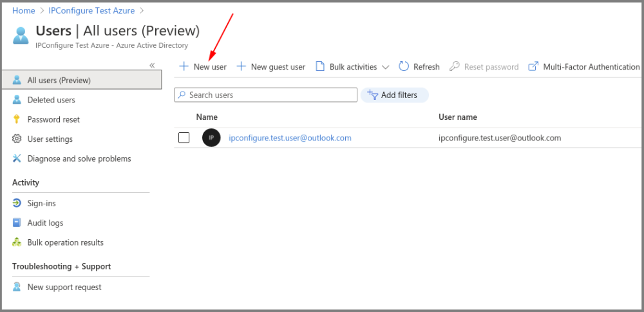This screenshot has height=312, width=644.
Task: Click the Add filters button
Action: (394, 95)
